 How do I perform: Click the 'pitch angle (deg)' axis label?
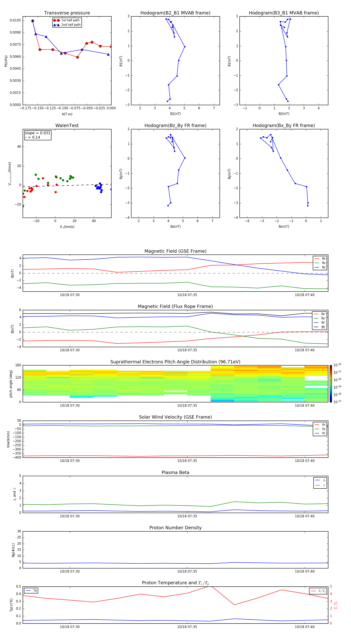11,384
